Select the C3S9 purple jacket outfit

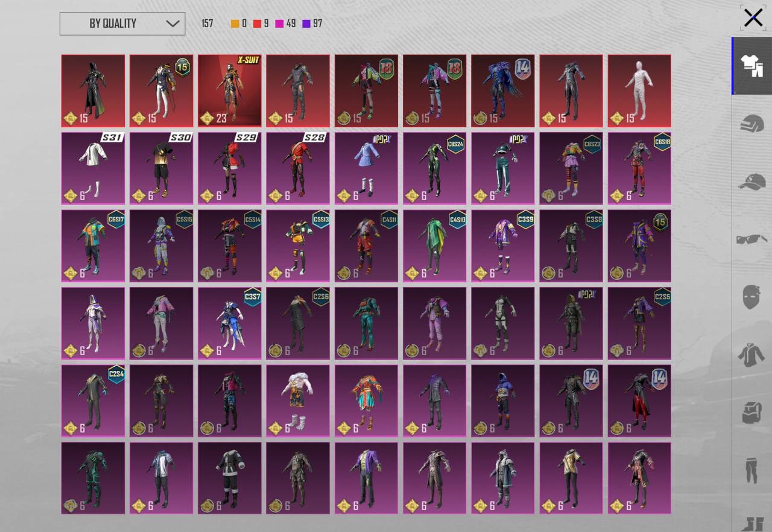point(503,245)
